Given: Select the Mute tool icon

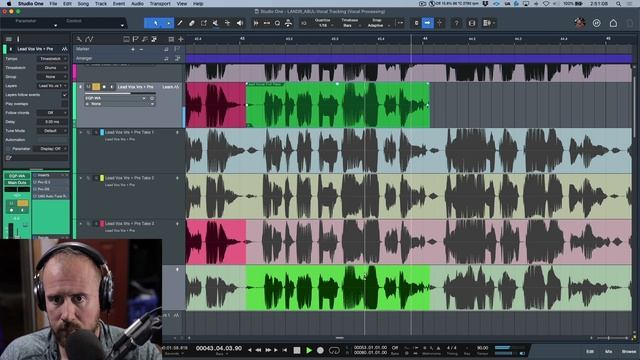Looking at the screenshot, I should [215, 23].
